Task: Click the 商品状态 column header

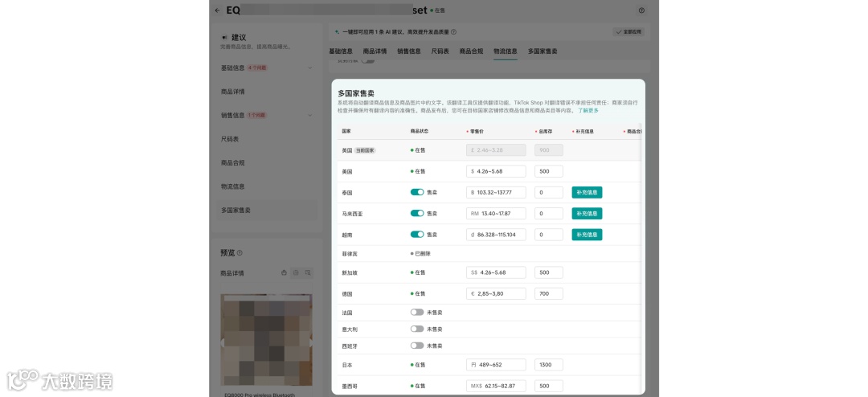Action: pyautogui.click(x=419, y=131)
